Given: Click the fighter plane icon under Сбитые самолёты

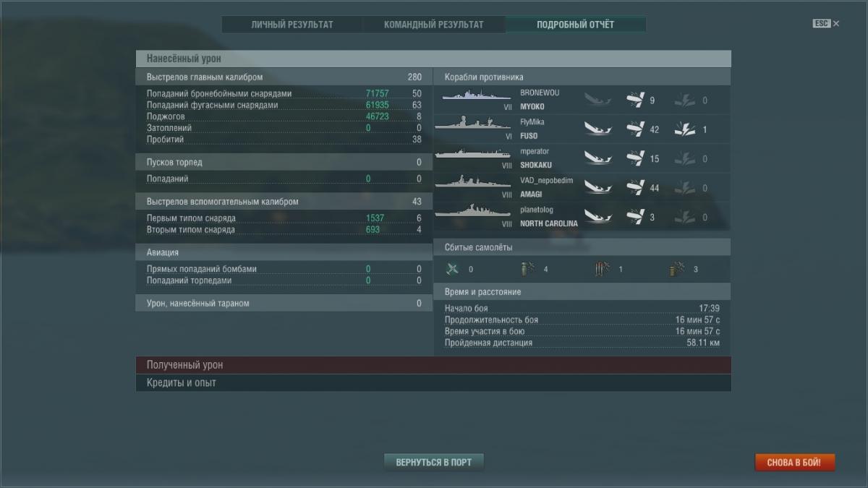Looking at the screenshot, I should click(453, 270).
